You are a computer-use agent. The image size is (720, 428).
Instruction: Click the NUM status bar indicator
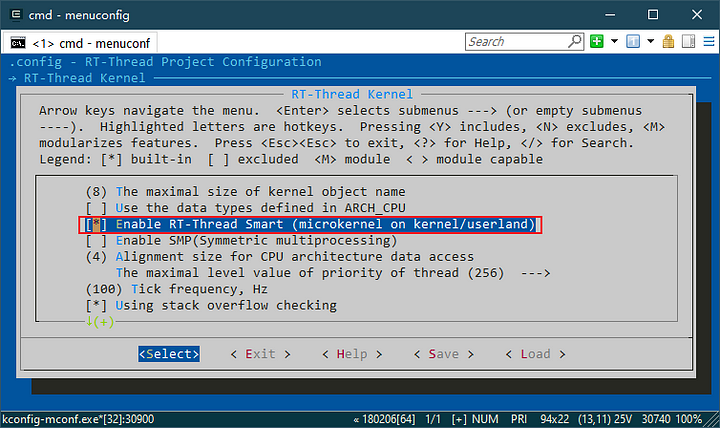485,419
